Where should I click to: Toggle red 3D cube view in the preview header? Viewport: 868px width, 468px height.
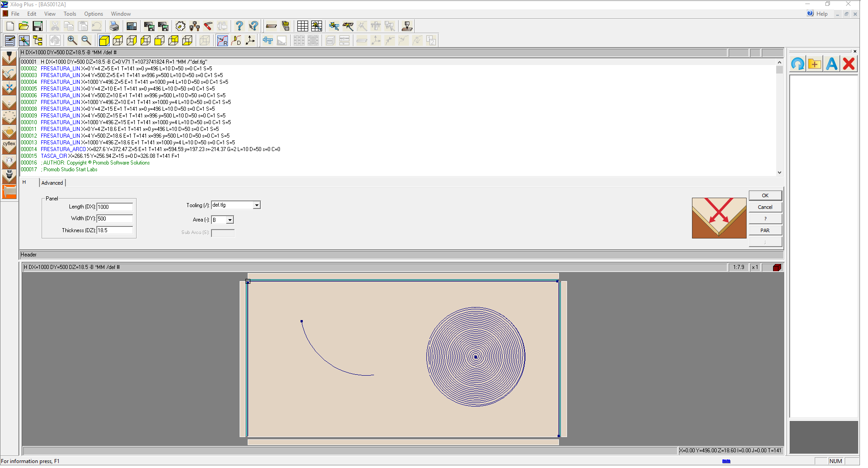[x=777, y=267]
